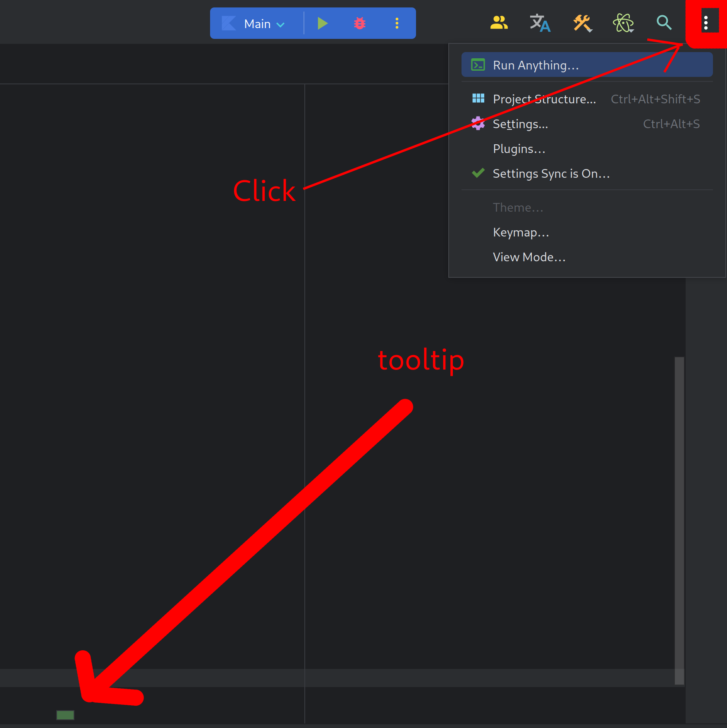Image resolution: width=727 pixels, height=728 pixels.
Task: Select Keymap from the open menu
Action: [521, 232]
